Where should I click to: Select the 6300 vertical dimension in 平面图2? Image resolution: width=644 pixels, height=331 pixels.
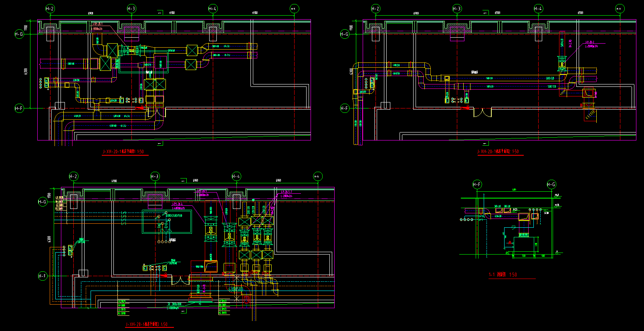coord(351,71)
